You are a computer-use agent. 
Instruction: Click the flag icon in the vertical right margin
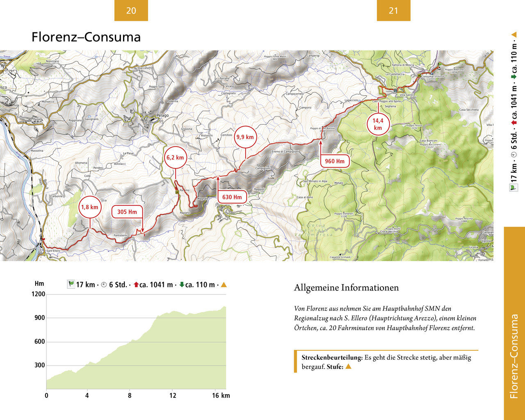click(514, 187)
